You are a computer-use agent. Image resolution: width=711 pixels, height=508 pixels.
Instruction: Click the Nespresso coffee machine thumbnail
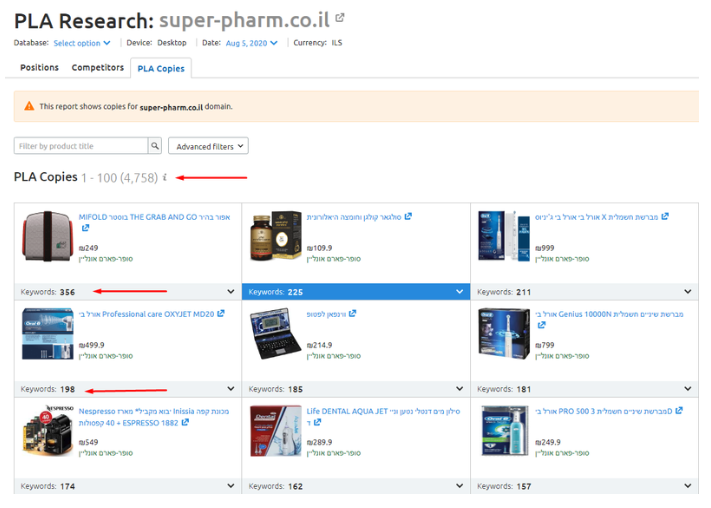tap(47, 430)
